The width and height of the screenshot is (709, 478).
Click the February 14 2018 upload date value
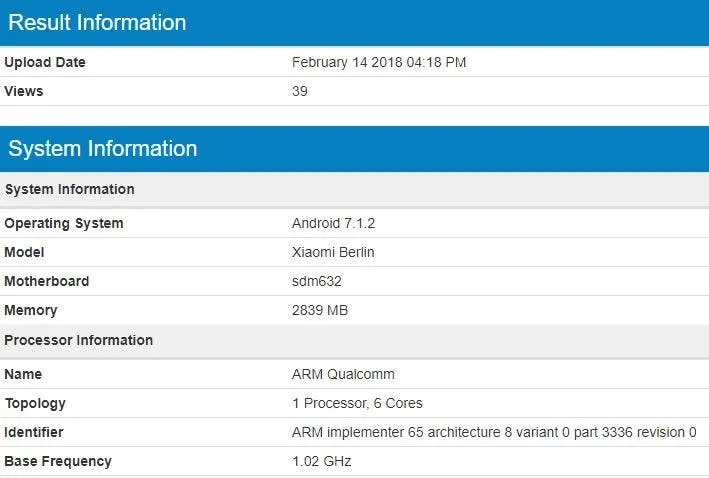[379, 62]
